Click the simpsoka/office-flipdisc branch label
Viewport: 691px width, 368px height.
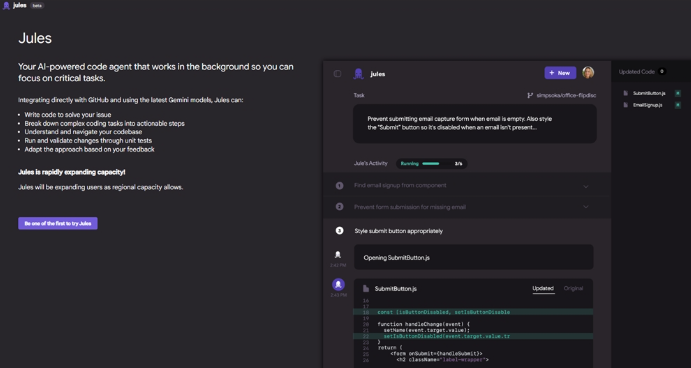tap(566, 95)
